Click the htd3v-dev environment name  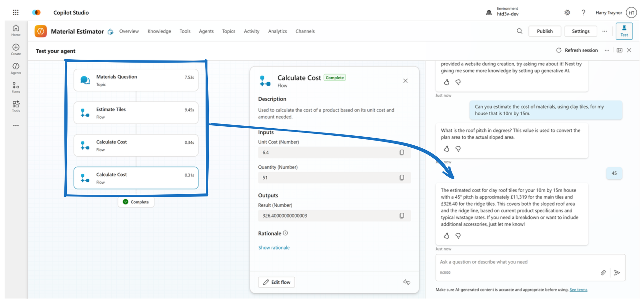507,14
